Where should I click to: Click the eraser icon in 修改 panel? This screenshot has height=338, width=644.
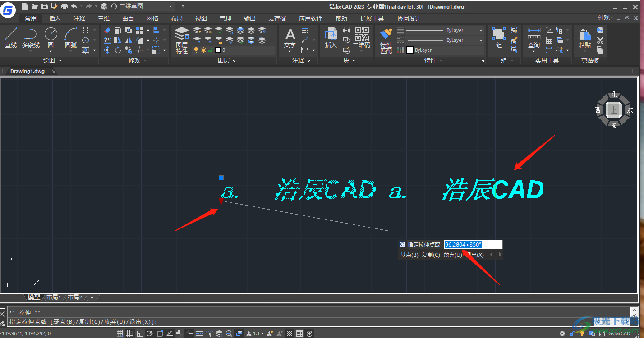107,30
